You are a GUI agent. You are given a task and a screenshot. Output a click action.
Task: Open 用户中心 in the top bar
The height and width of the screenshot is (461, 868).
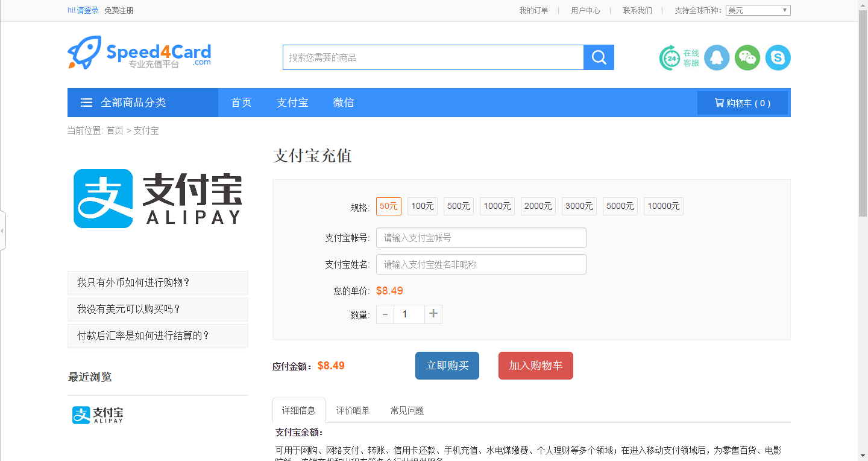pos(585,10)
